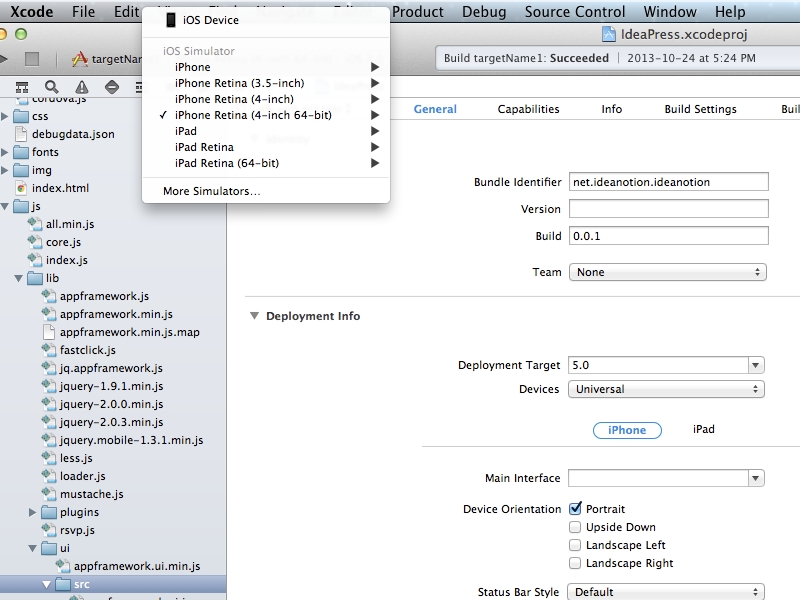Click the js folder icon
Screen dimensions: 800x600
click(21, 206)
